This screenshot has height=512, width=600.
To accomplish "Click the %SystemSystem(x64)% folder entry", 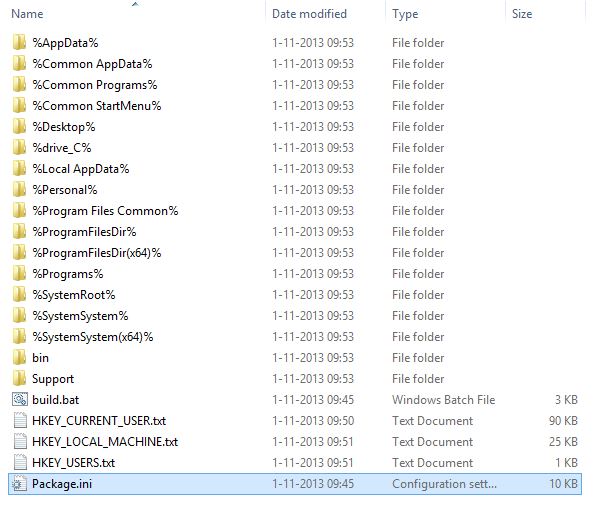I will point(92,337).
